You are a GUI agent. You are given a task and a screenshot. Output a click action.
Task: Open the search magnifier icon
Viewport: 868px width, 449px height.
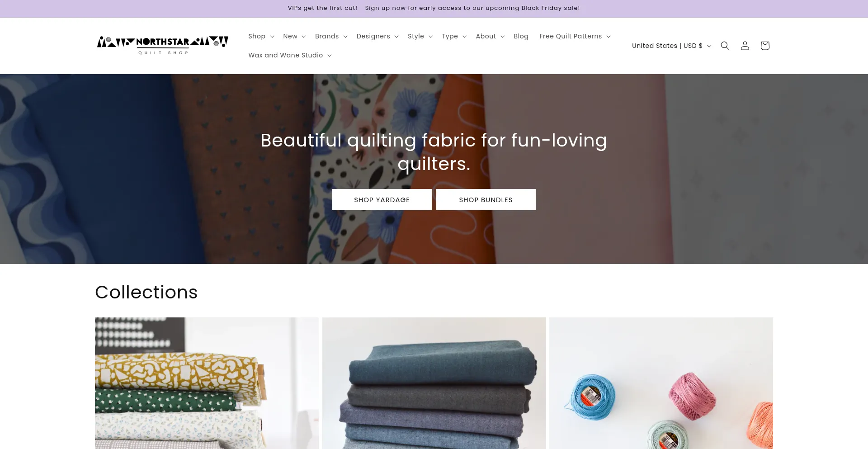pyautogui.click(x=725, y=46)
